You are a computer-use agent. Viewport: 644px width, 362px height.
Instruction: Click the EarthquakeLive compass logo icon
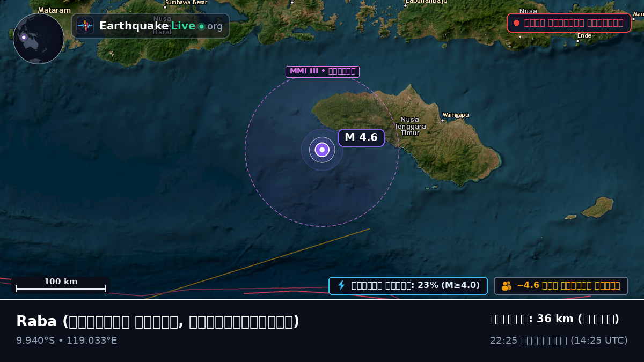[x=85, y=26]
